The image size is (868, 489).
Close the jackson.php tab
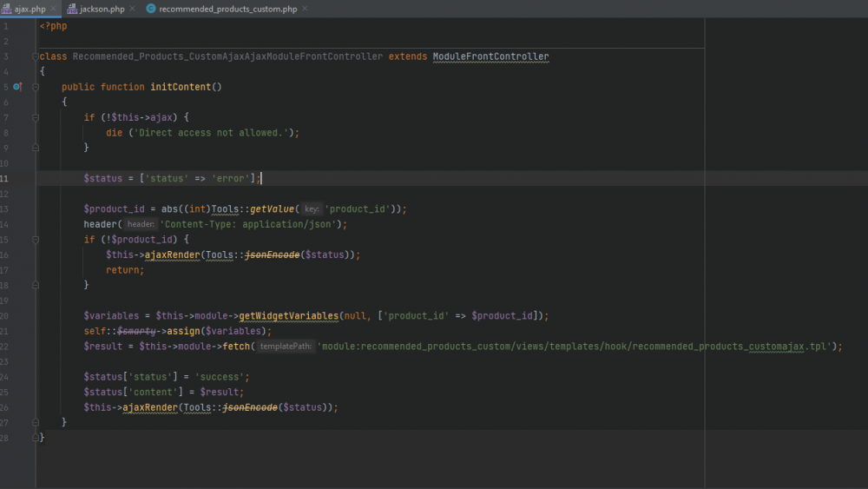coord(132,9)
